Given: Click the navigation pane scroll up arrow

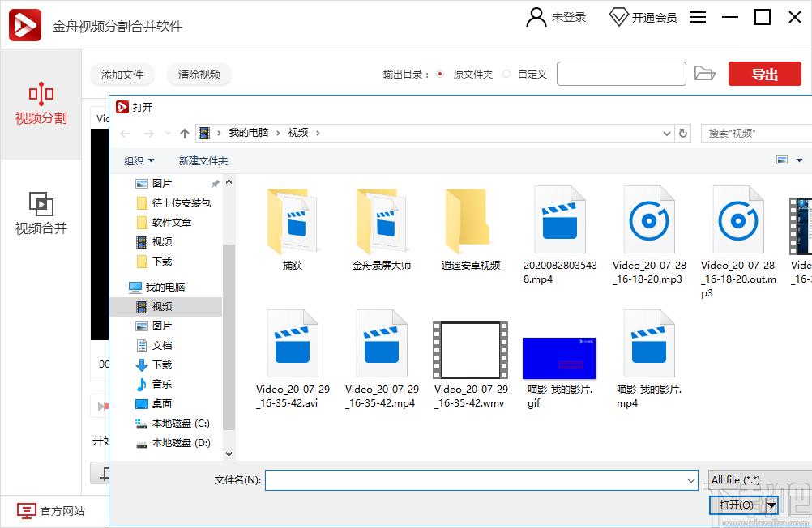Looking at the screenshot, I should (x=229, y=182).
